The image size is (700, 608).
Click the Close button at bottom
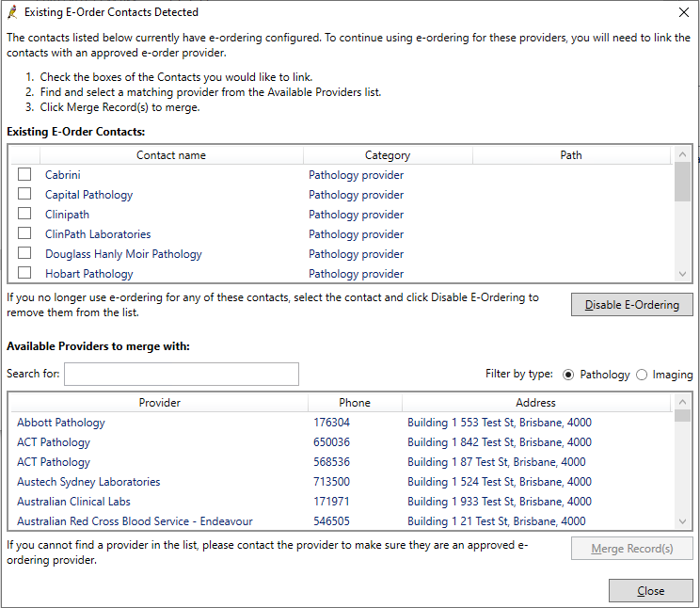tap(650, 590)
